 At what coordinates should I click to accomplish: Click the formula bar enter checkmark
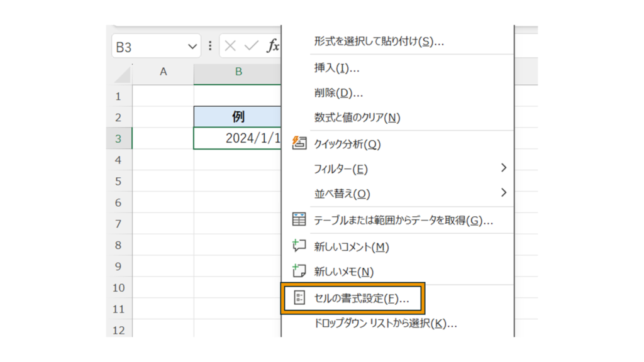(252, 47)
